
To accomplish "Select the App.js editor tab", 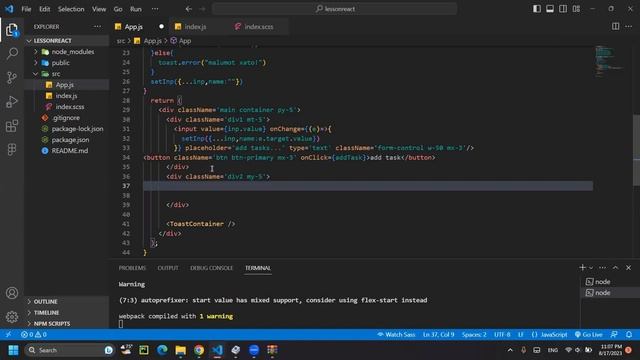I will [133, 27].
